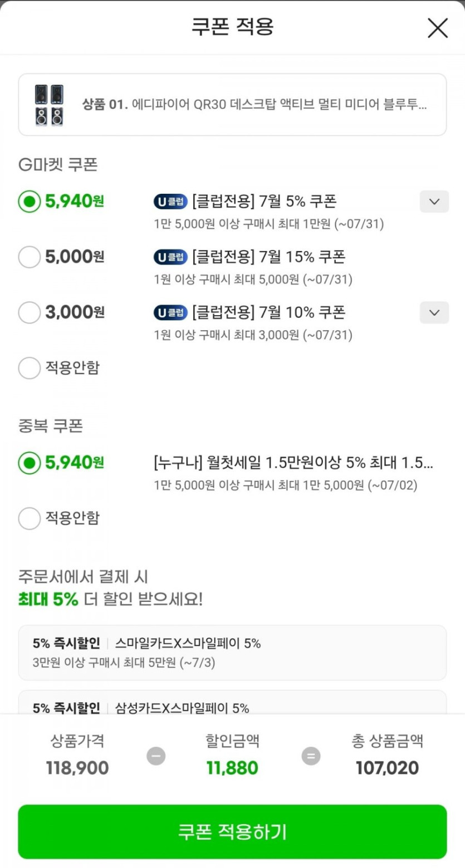Select the 5,940원 중복 쿠폰 radio

tap(30, 463)
